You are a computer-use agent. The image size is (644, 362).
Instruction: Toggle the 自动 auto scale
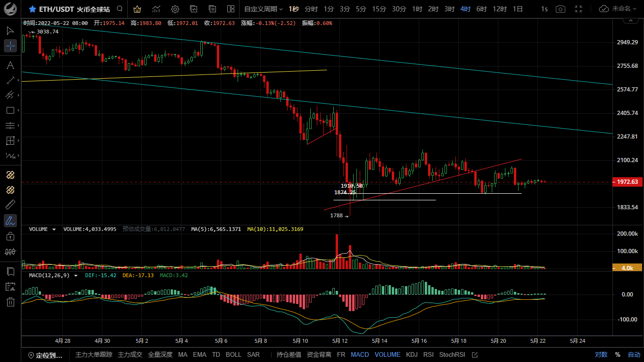tap(634, 355)
